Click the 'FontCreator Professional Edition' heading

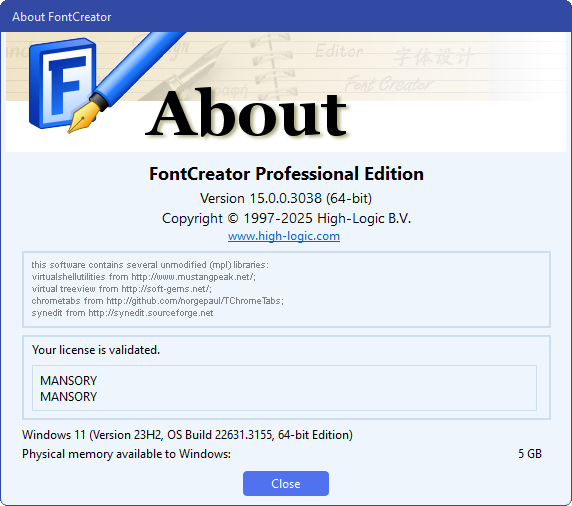click(286, 174)
